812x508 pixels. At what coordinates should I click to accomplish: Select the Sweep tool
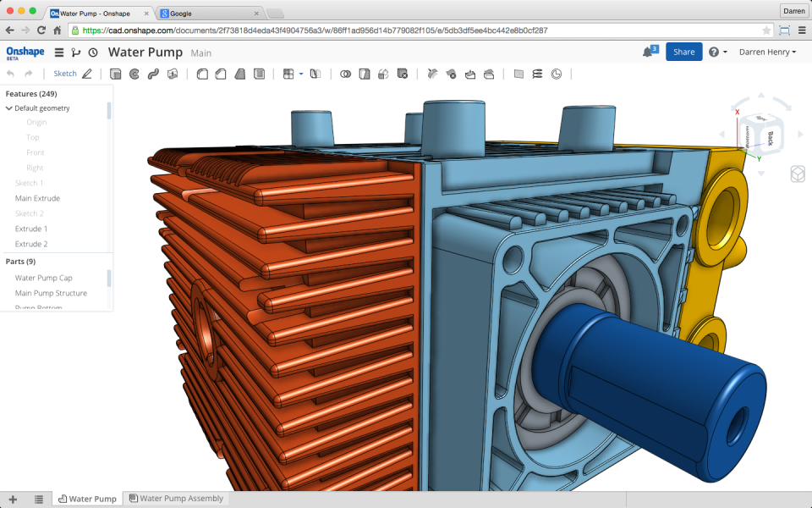point(154,74)
